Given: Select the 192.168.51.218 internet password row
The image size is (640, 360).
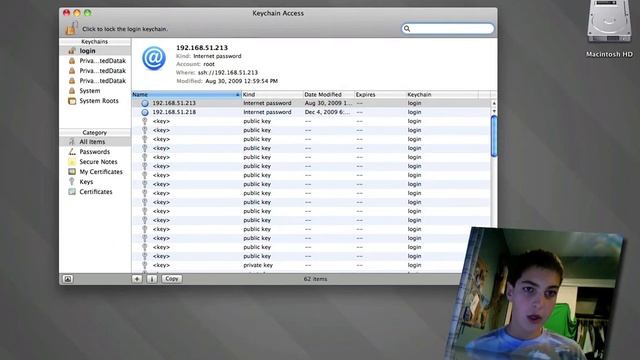Looking at the screenshot, I should pyautogui.click(x=311, y=112).
